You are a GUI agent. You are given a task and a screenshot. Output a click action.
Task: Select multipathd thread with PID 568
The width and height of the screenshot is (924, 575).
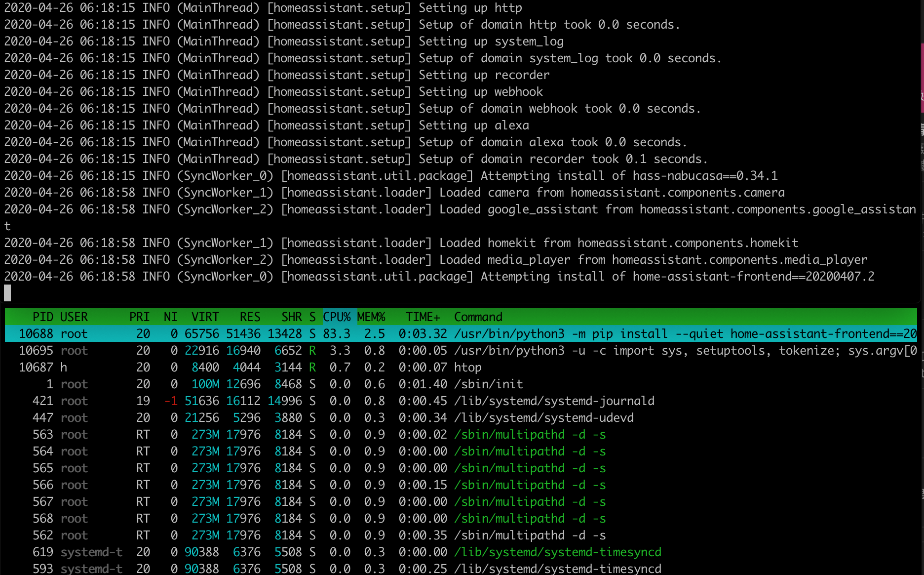[461, 518]
